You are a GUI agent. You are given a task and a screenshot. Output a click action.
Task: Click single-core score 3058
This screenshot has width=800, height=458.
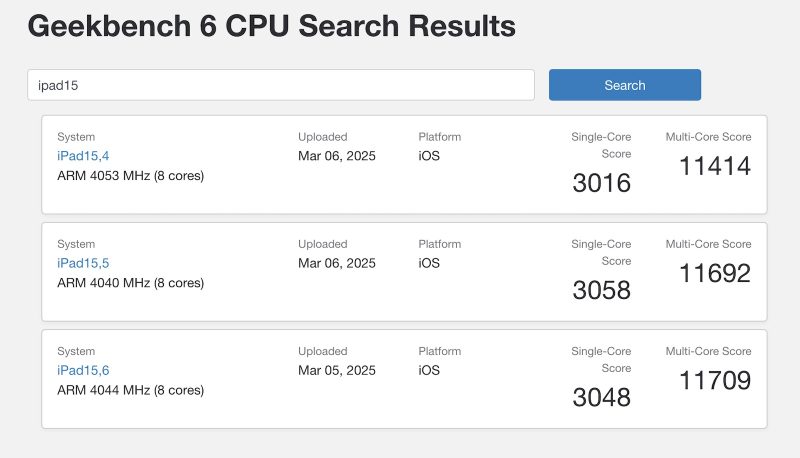pos(601,290)
